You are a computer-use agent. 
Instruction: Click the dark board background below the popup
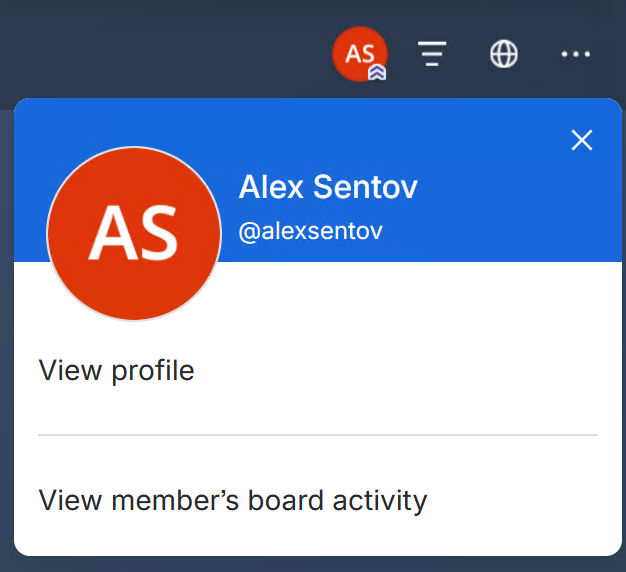313,565
